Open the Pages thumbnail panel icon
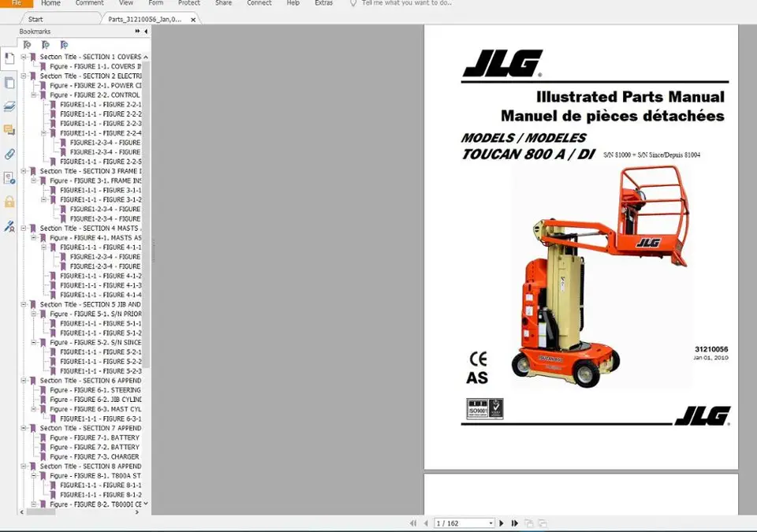 point(9,83)
